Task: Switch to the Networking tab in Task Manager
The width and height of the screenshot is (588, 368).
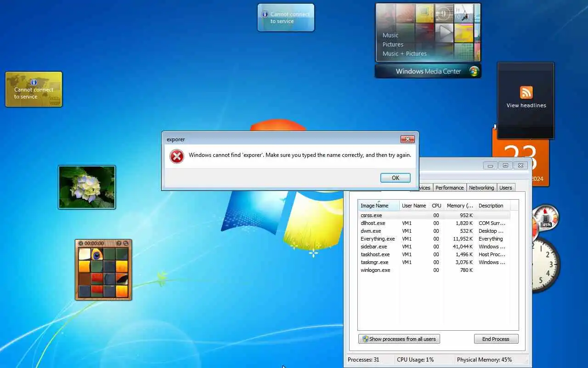Action: [x=481, y=188]
